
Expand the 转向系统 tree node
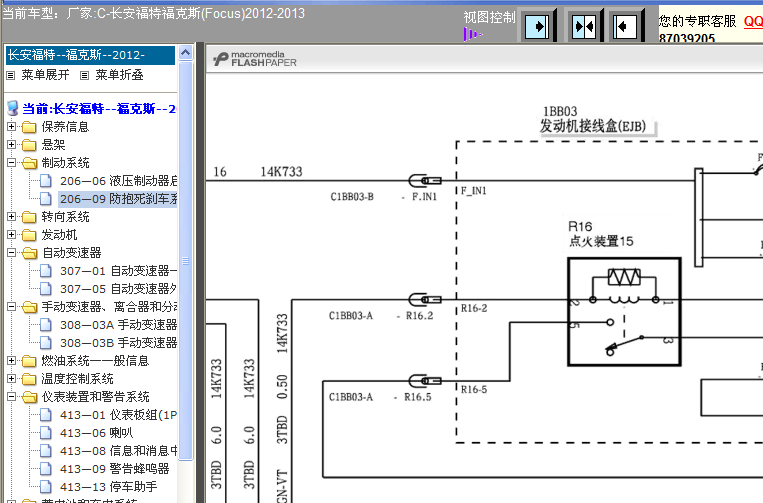(x=12, y=216)
